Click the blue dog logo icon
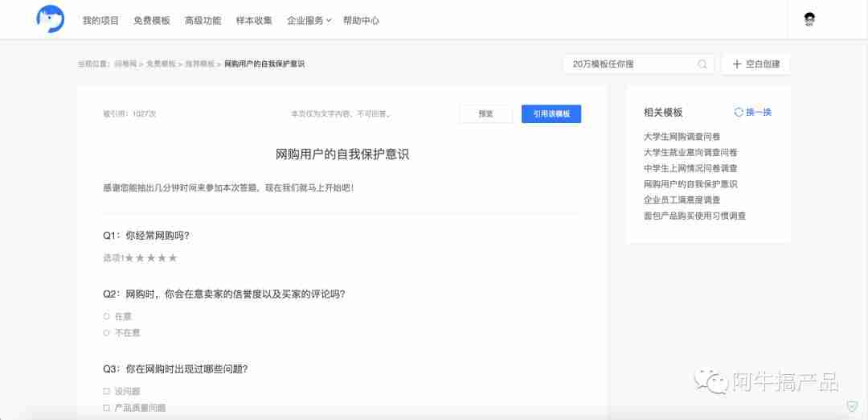Image resolution: width=868 pixels, height=420 pixels. [x=51, y=19]
